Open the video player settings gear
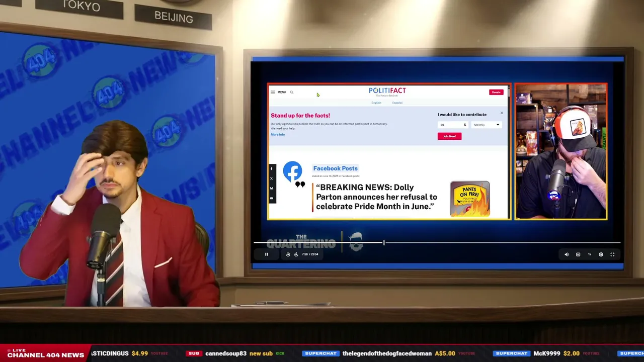The width and height of the screenshot is (644, 362). (601, 254)
